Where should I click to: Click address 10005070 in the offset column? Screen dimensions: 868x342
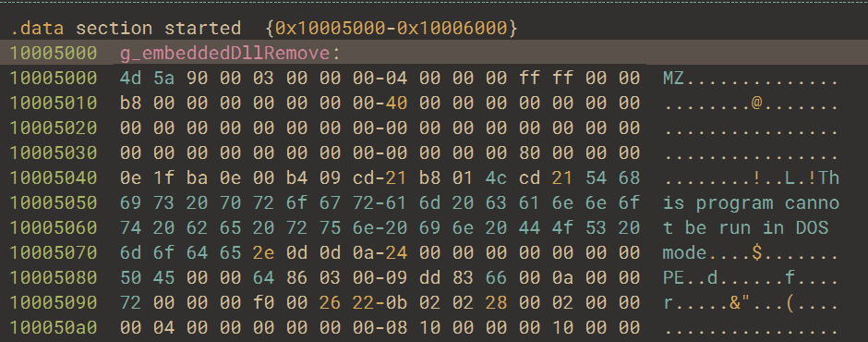coord(54,252)
